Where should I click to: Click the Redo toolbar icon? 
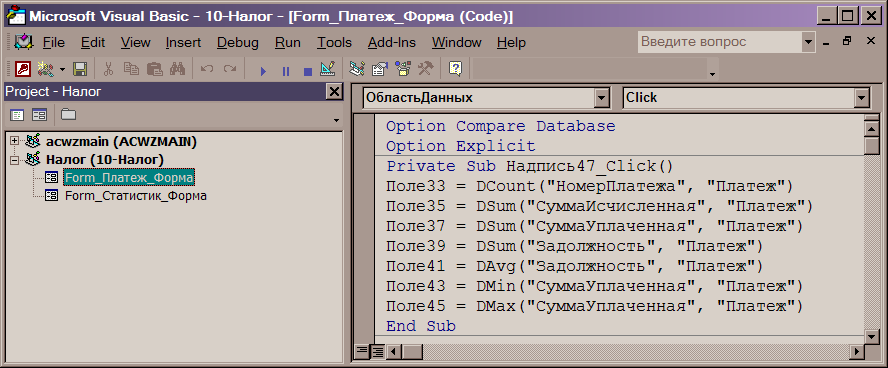point(229,70)
